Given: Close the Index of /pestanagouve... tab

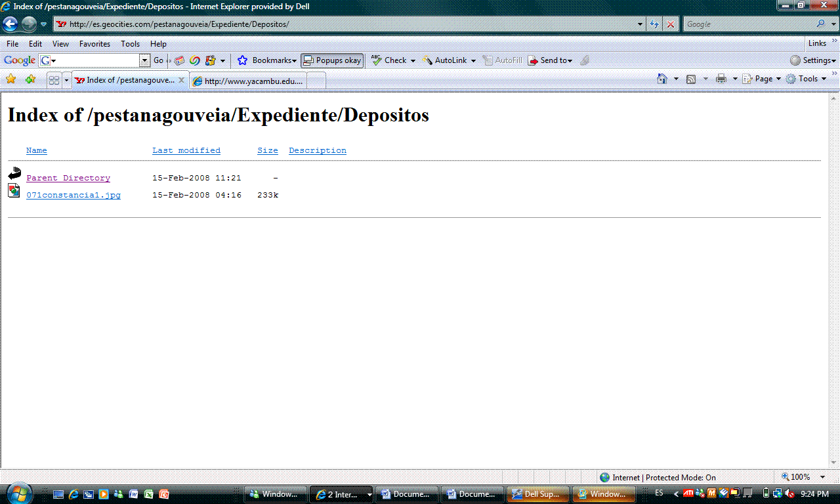Looking at the screenshot, I should click(182, 80).
